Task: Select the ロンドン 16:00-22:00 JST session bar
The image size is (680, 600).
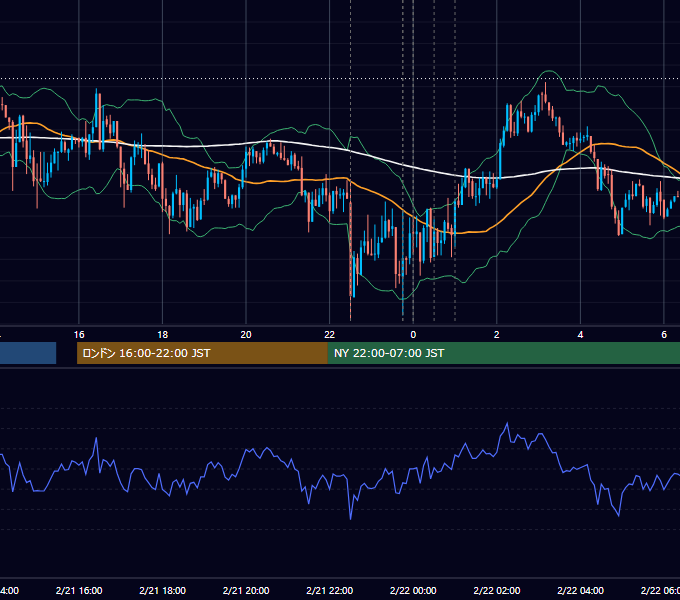Action: 202,353
